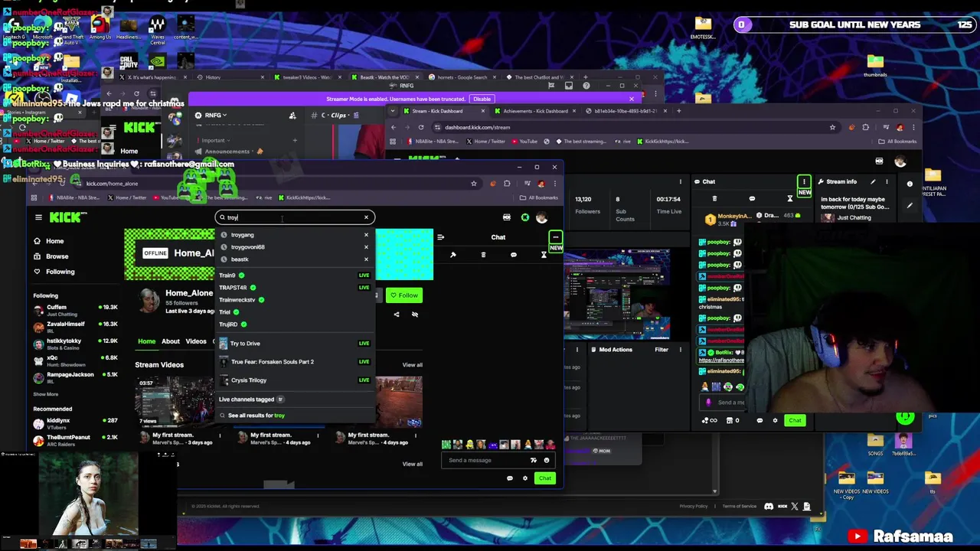
Task: Bookmark kick.com/home_alone with the star icon
Action: (474, 184)
